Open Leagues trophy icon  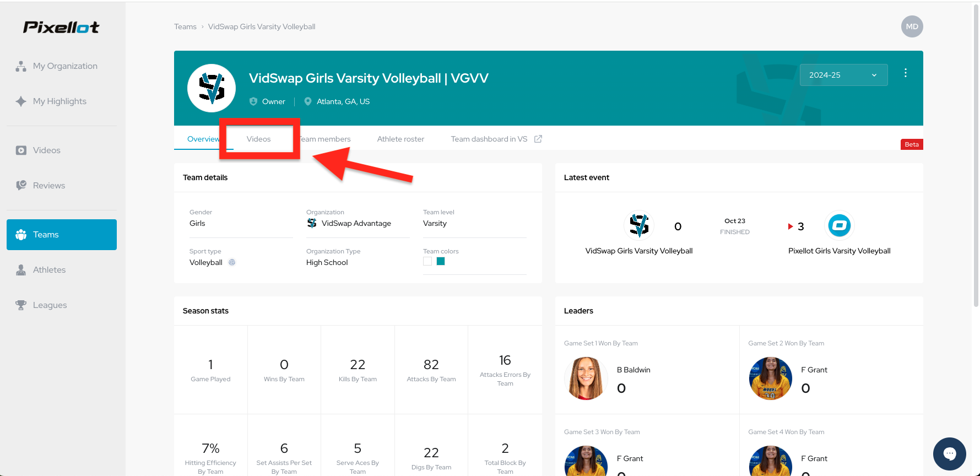point(21,305)
